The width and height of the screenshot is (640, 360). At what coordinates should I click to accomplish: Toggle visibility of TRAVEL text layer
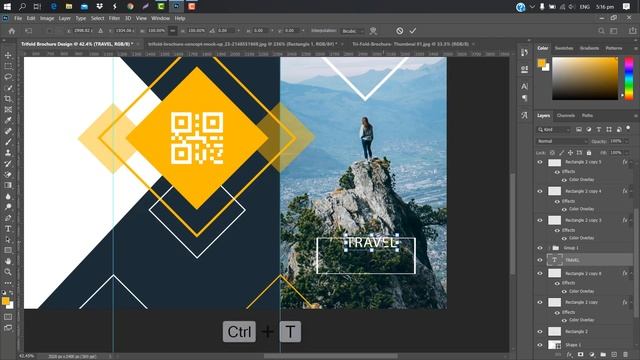540,260
